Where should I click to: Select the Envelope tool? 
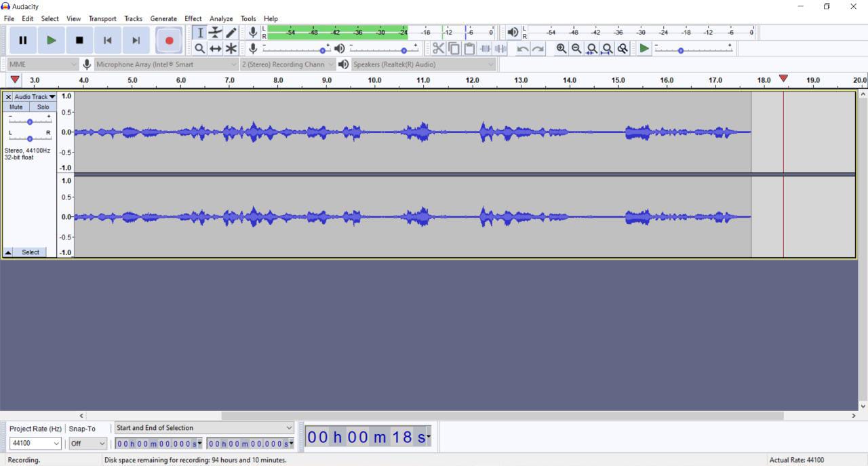(x=216, y=33)
